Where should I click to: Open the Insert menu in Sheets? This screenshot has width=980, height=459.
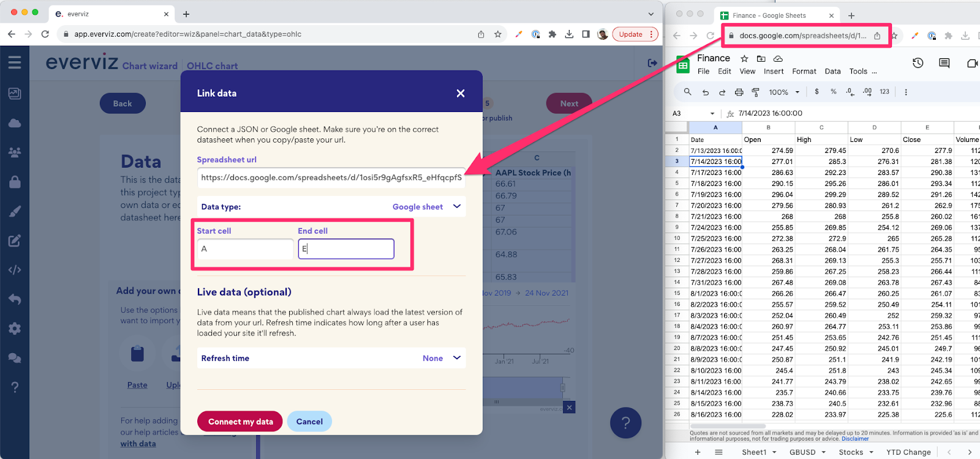(774, 72)
